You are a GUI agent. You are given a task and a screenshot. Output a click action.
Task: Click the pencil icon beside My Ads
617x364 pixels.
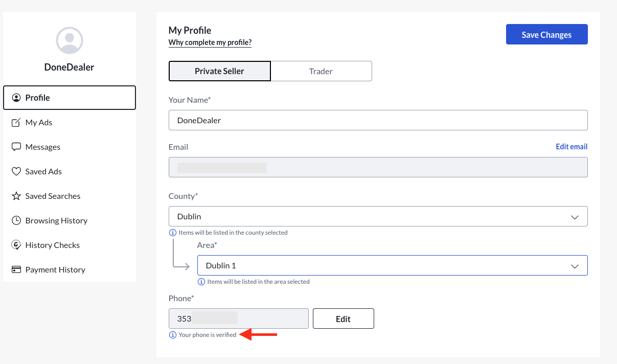pos(16,123)
